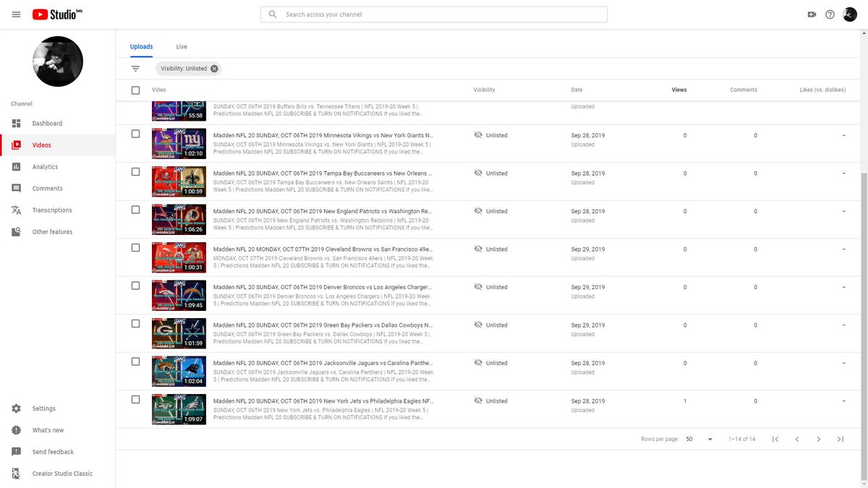Open the Broncos vs Chargers video thumbnail
This screenshot has height=488, width=868.
[179, 295]
